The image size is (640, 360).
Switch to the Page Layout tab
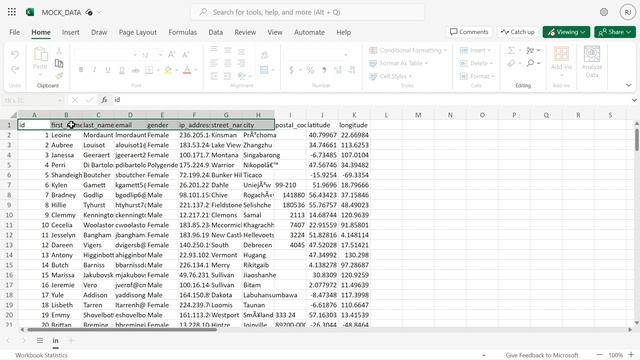(138, 32)
